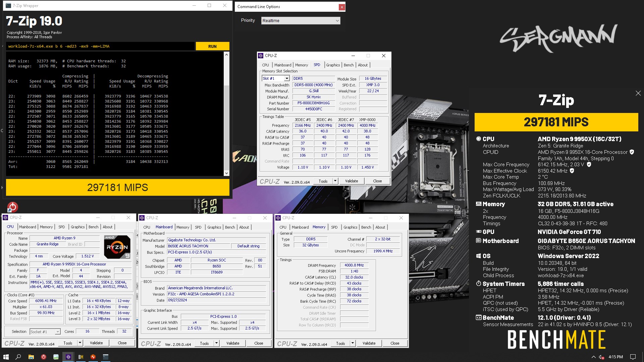Close the BenchMate 7-Zip result panel
Image resolution: width=644 pixels, height=362 pixels.
point(638,93)
